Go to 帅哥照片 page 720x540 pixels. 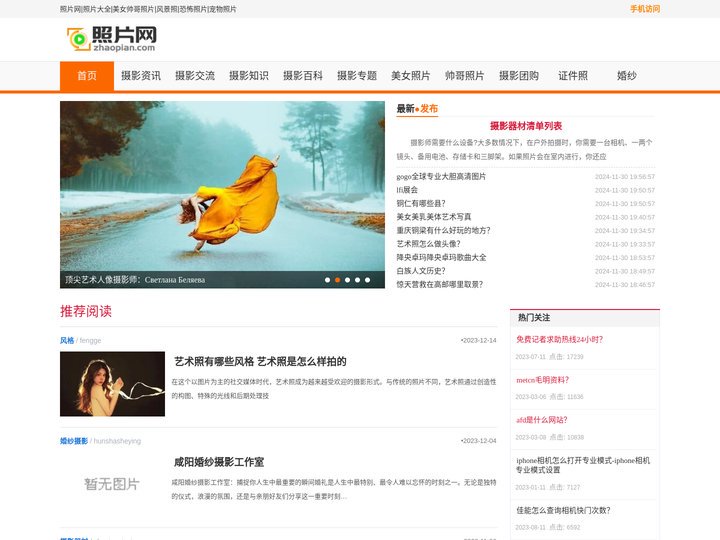(465, 76)
